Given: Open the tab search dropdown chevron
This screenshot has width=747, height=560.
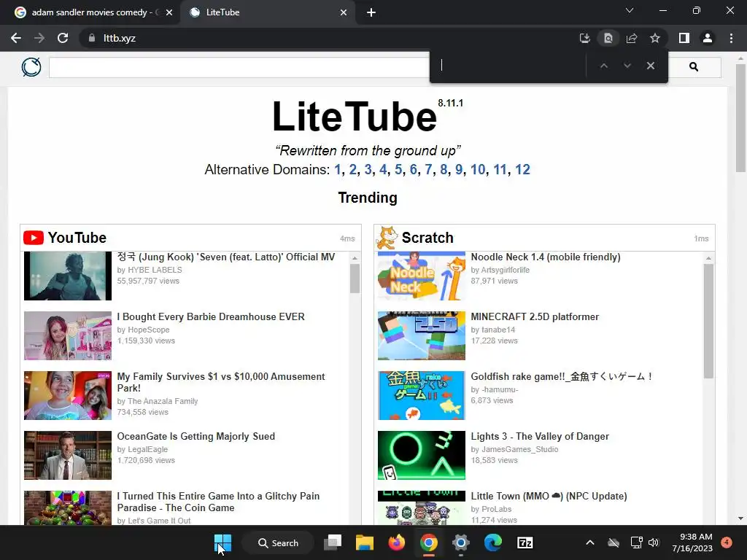Looking at the screenshot, I should coord(630,10).
